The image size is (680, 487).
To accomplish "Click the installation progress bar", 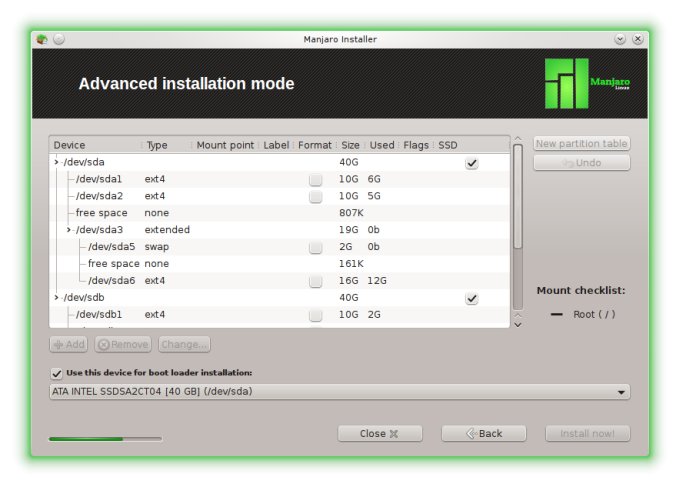I will (x=105, y=438).
